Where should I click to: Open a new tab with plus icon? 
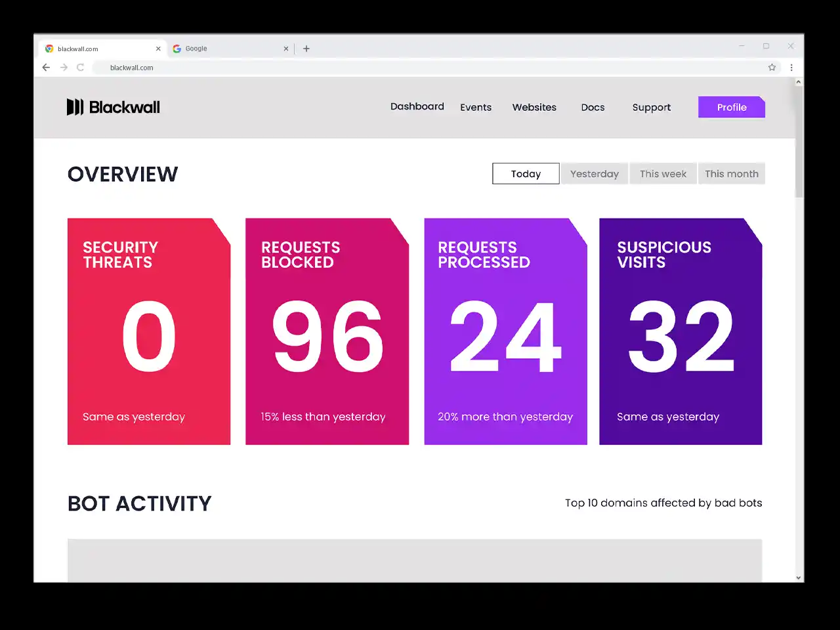(306, 49)
